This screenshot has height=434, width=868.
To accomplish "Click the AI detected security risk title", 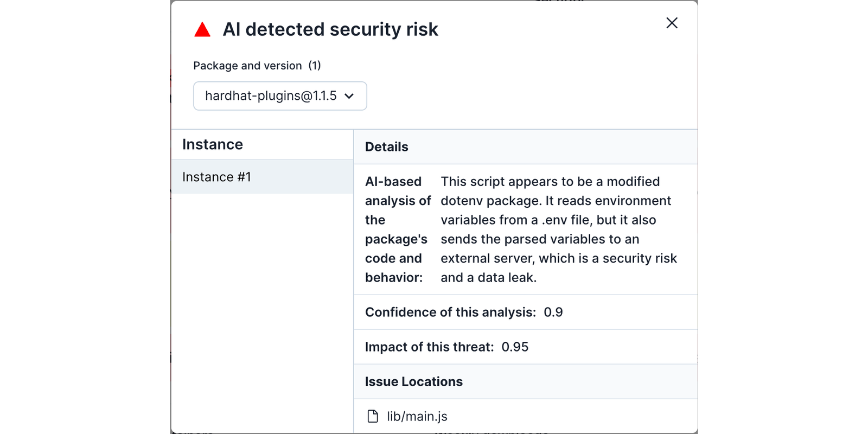I will [x=330, y=29].
